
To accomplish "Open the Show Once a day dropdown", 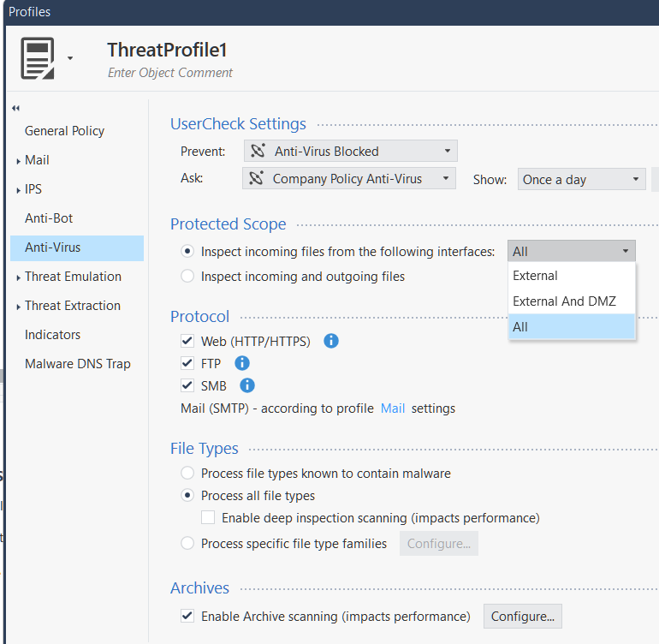I will click(582, 179).
